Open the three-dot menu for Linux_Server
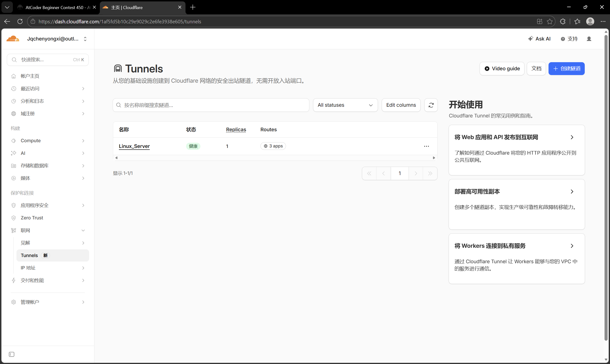Image resolution: width=610 pixels, height=364 pixels. (426, 146)
